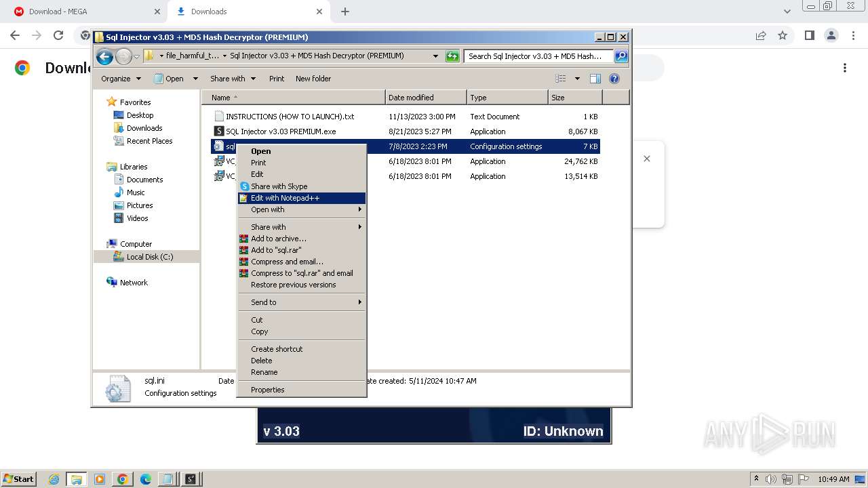
Task: Open the view options dropdown arrow
Action: tap(577, 79)
